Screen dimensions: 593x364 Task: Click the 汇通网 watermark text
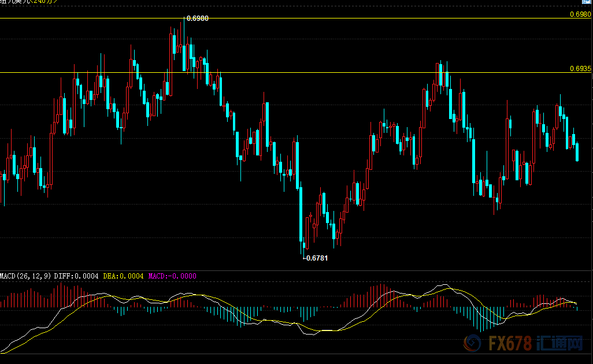(x=559, y=344)
